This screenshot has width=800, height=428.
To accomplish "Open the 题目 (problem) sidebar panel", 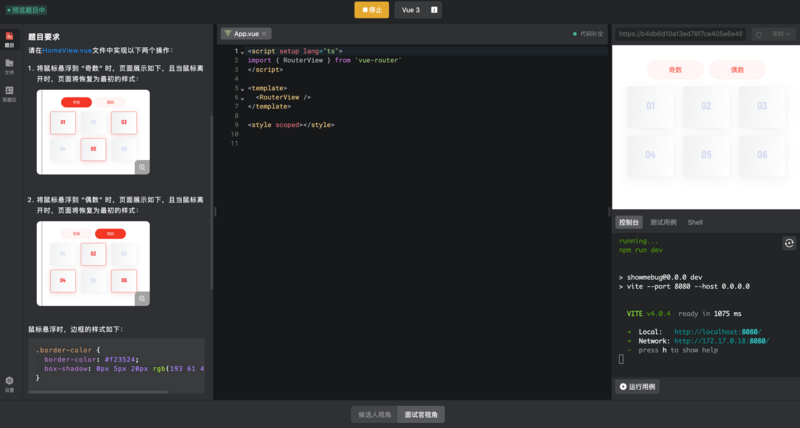I will pos(9,40).
